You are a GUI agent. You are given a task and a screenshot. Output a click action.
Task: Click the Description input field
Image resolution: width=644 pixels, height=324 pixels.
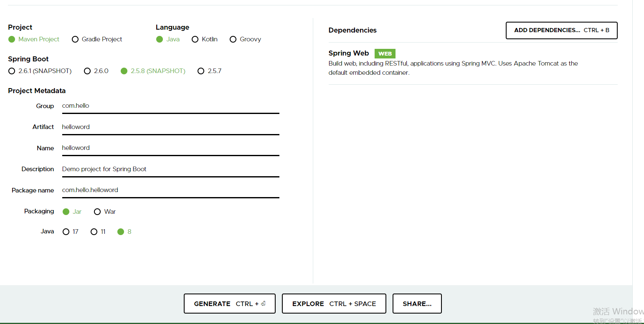point(170,169)
